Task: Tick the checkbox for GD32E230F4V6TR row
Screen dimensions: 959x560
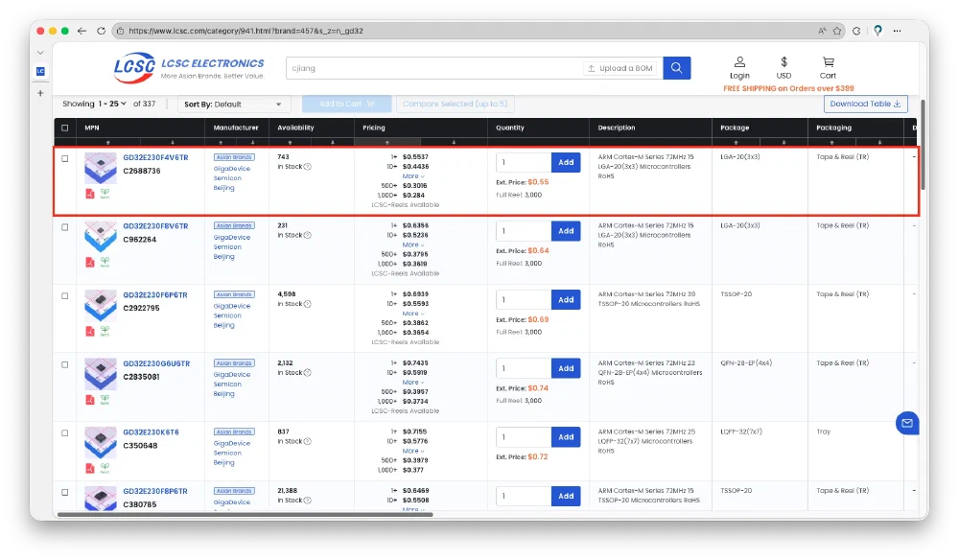Action: point(65,159)
